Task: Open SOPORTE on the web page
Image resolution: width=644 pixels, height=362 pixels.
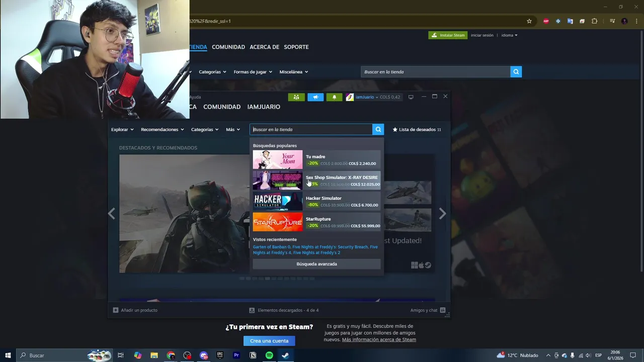Action: pos(296,47)
